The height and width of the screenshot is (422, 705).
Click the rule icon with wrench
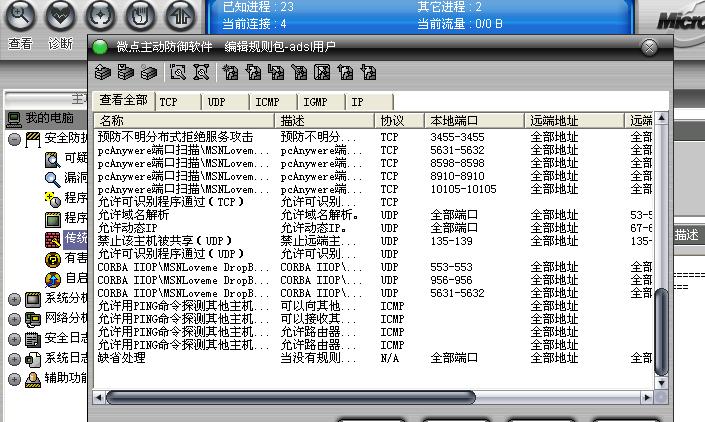click(299, 72)
